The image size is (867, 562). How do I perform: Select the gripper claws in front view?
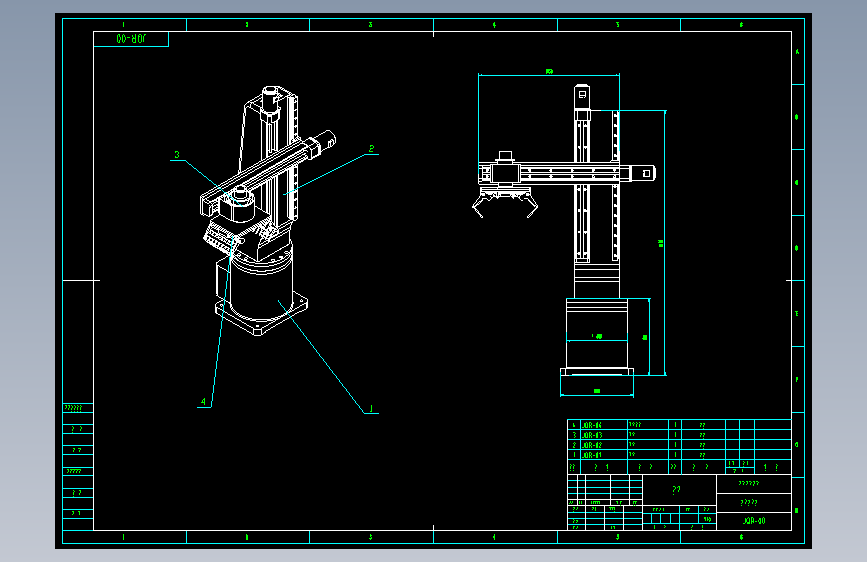click(x=504, y=202)
